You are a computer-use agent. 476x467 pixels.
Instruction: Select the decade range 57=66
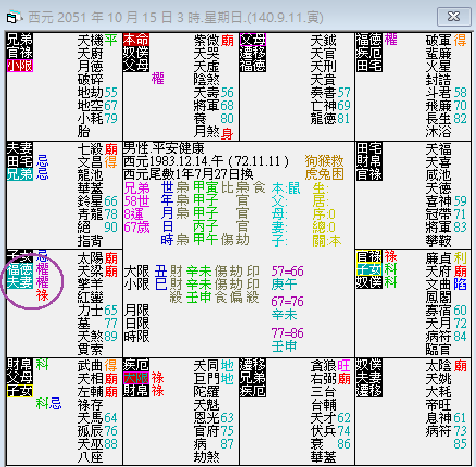pos(287,271)
